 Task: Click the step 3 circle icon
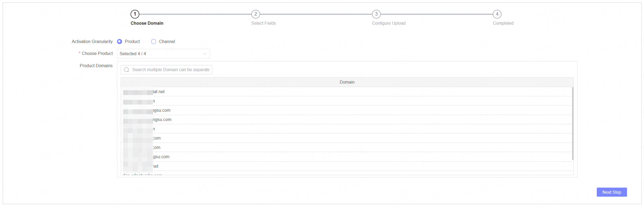click(376, 14)
